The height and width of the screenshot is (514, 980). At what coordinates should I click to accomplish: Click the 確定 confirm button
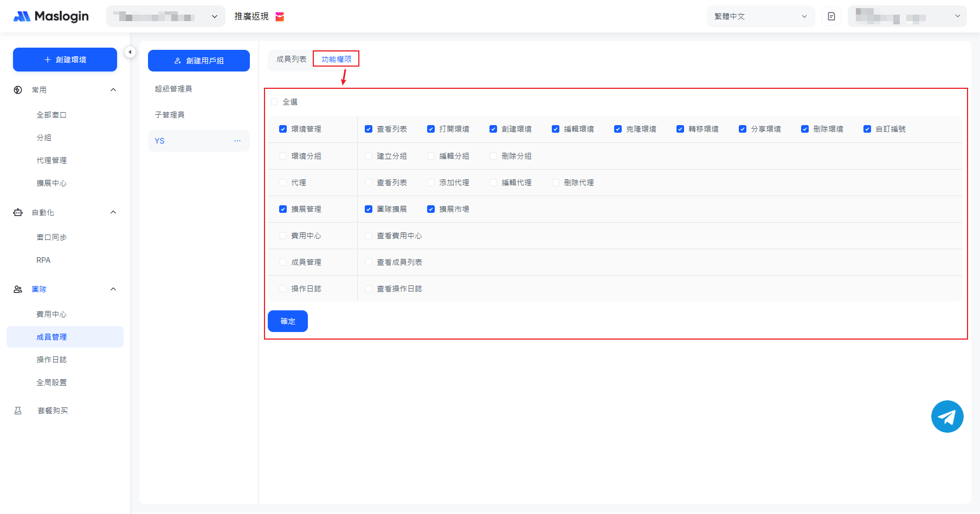[x=288, y=321]
